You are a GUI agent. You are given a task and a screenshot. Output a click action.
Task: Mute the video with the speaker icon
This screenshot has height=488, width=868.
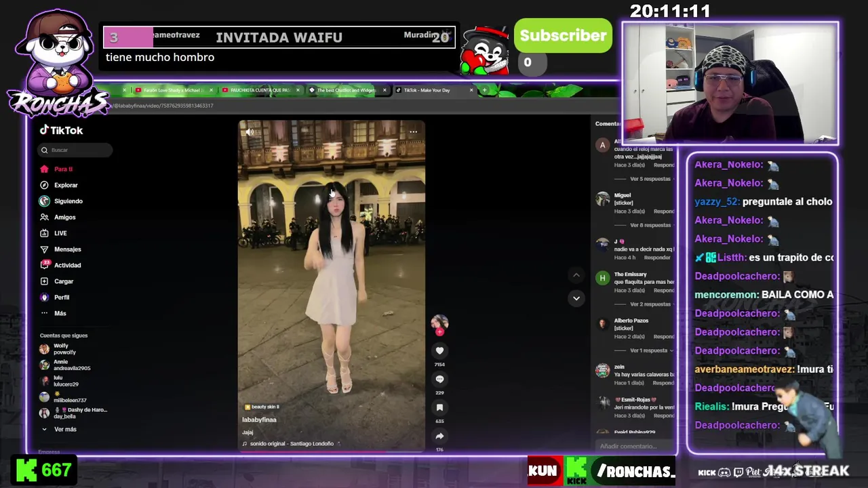coord(250,132)
